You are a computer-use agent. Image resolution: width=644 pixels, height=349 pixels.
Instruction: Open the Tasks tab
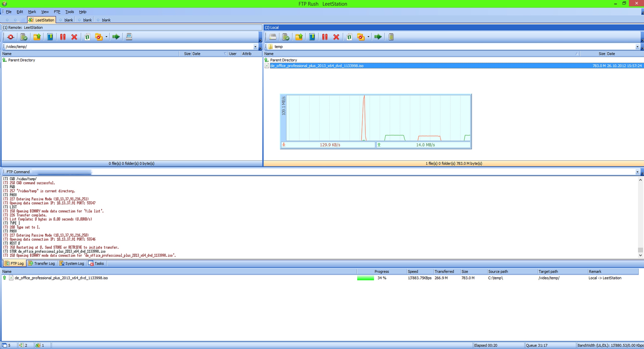(x=96, y=263)
